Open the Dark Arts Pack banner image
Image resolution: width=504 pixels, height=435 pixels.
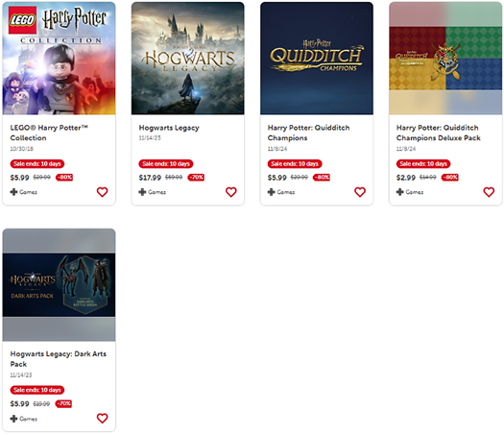pyautogui.click(x=59, y=285)
